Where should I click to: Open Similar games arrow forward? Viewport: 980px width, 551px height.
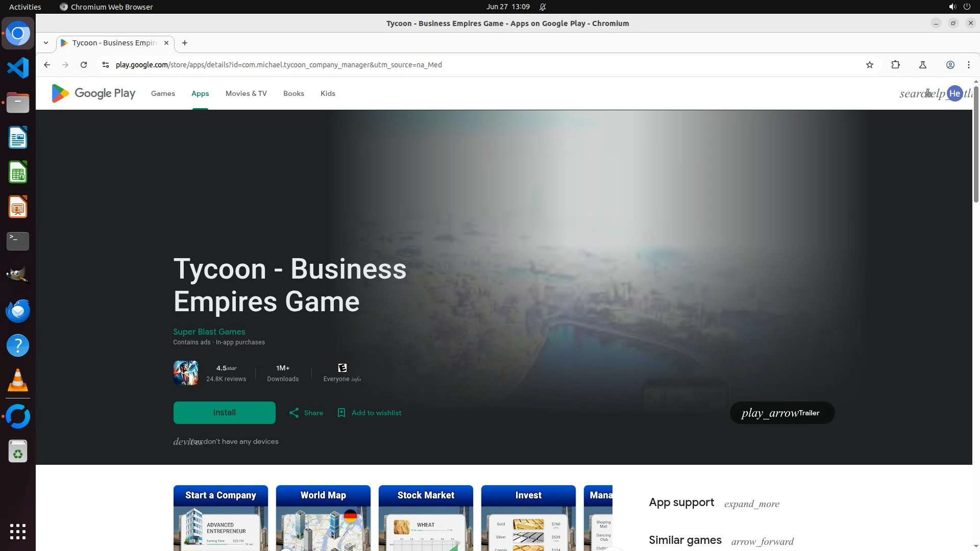(x=762, y=541)
